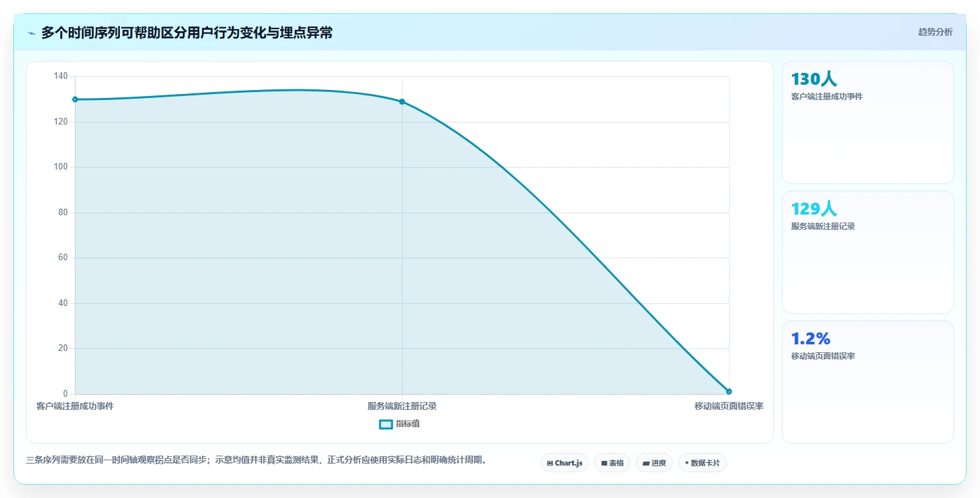Click x-axis label 移动端页面错误率
Screen dimensions: 980x498
pos(729,406)
